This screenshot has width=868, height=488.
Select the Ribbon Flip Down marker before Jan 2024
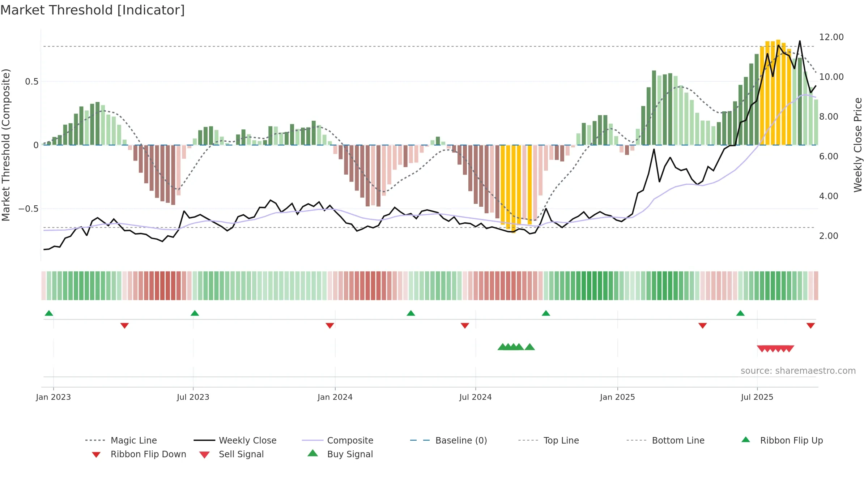pos(330,326)
